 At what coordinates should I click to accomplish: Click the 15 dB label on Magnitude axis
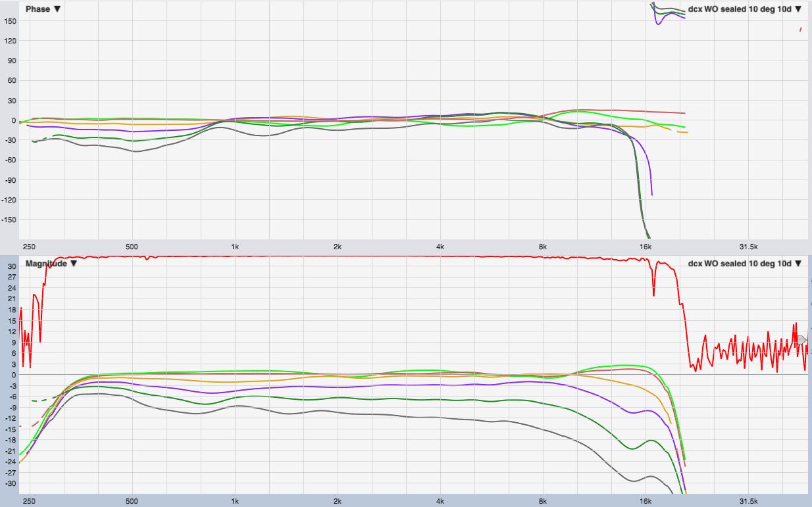(x=11, y=321)
